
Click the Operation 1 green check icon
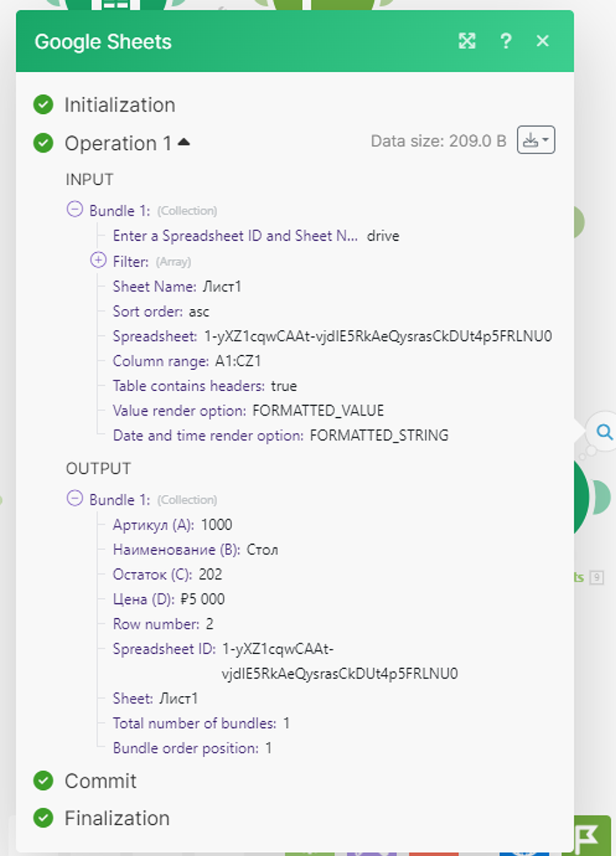click(x=43, y=143)
